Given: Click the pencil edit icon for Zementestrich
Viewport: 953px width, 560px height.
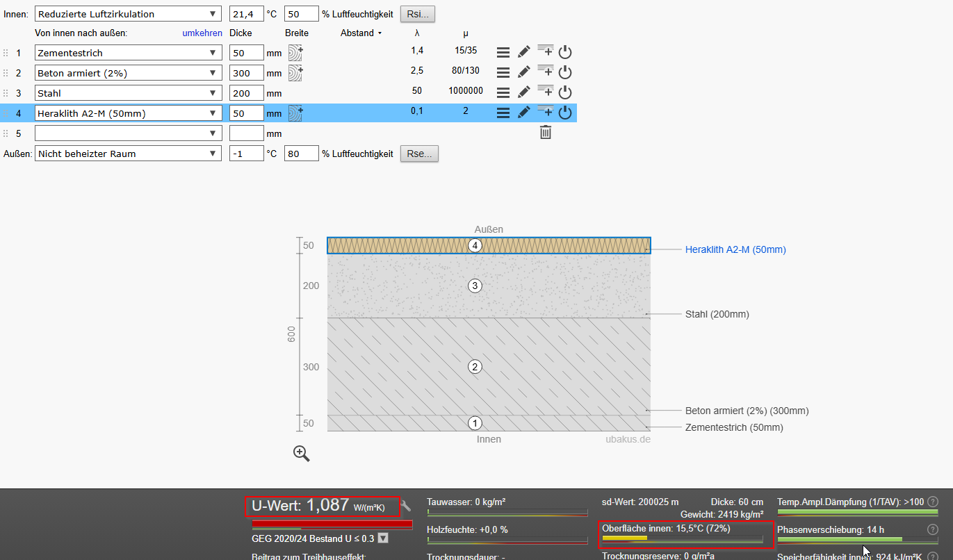Looking at the screenshot, I should coord(524,53).
